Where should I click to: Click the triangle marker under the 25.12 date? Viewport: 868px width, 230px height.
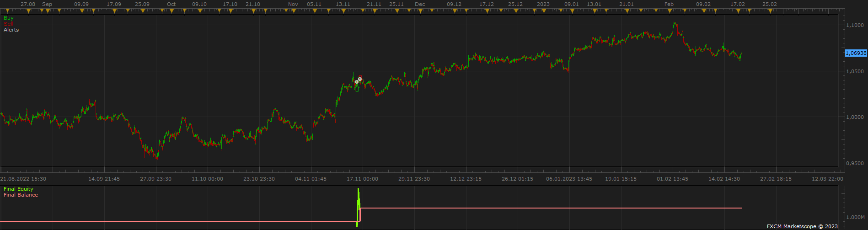[x=516, y=11]
